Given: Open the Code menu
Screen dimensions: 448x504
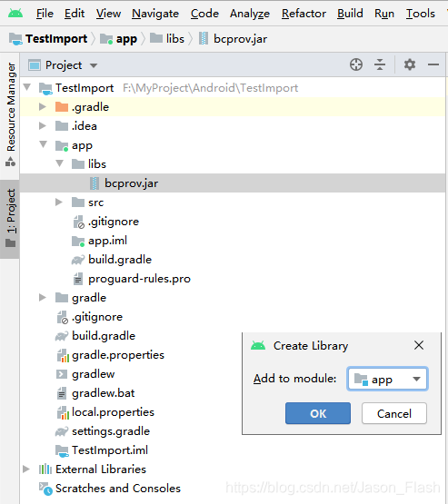Looking at the screenshot, I should pos(204,14).
